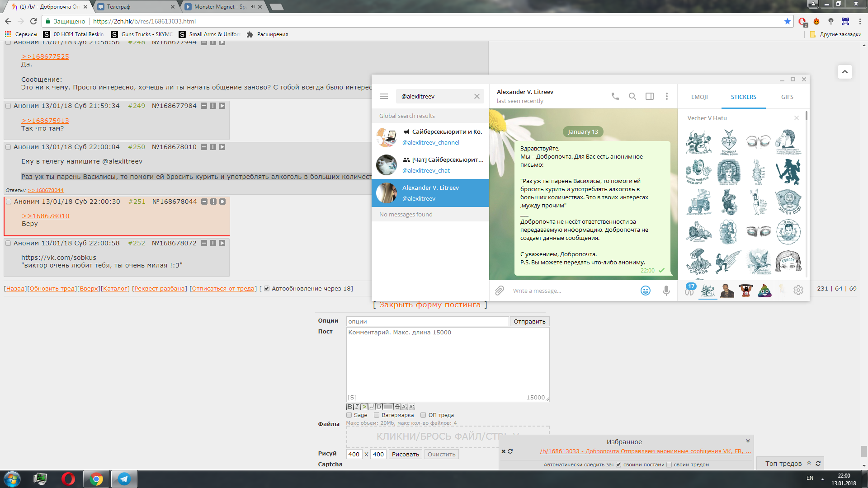Apply underline formatting in post form

tap(372, 407)
